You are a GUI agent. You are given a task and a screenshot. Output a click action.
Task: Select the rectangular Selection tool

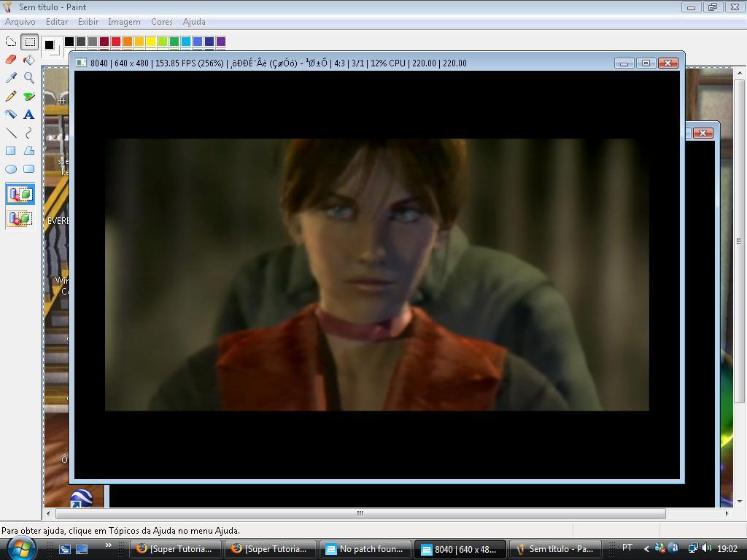29,42
